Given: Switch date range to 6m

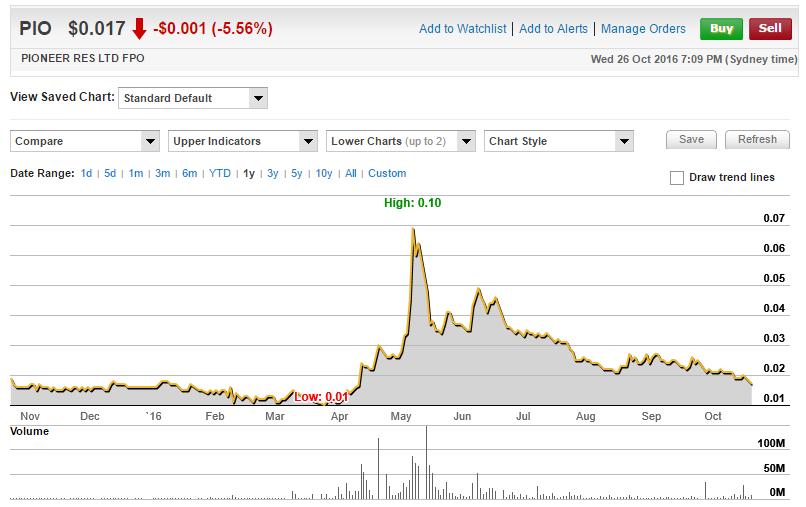Looking at the screenshot, I should pyautogui.click(x=189, y=174).
